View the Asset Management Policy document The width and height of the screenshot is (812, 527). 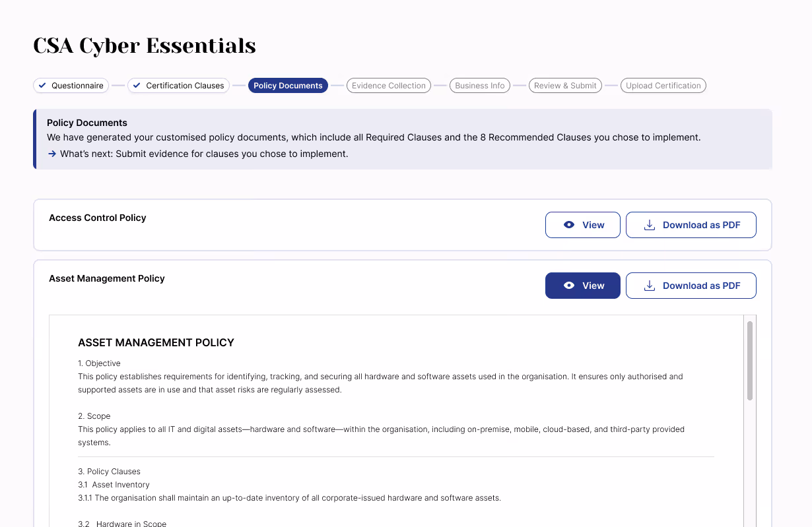click(582, 286)
